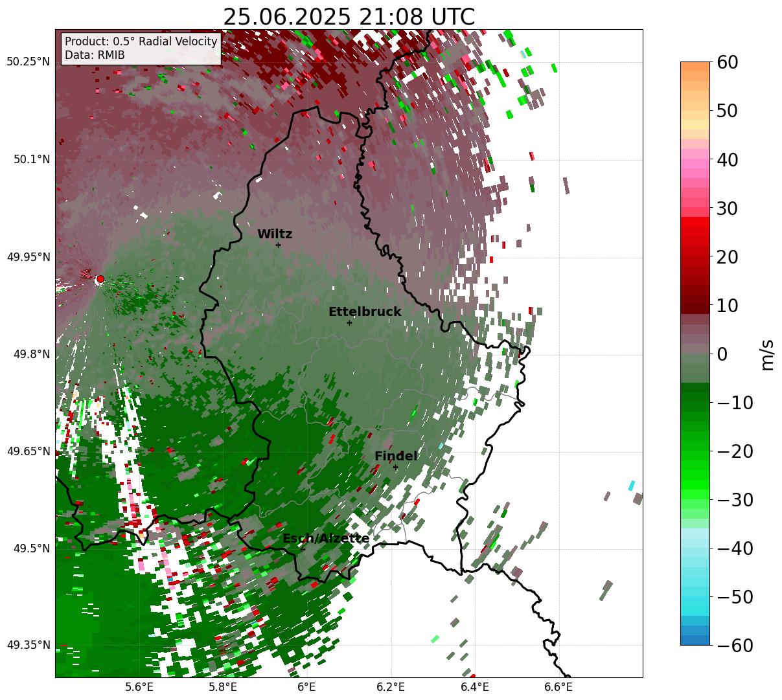Click the 49.35°N latitude label
The height and width of the screenshot is (700, 782).
click(28, 645)
